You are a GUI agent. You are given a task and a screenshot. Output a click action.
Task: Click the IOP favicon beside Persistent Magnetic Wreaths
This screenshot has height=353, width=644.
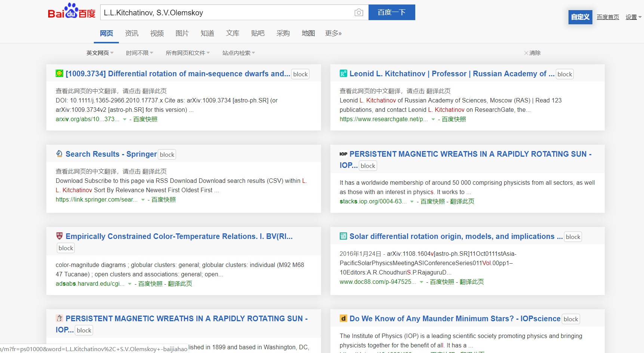point(343,154)
